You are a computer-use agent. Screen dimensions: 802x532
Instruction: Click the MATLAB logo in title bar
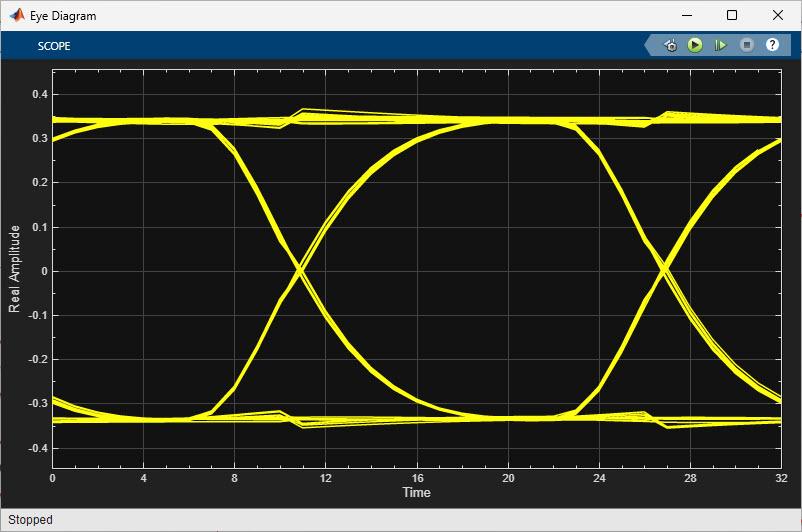[17, 15]
